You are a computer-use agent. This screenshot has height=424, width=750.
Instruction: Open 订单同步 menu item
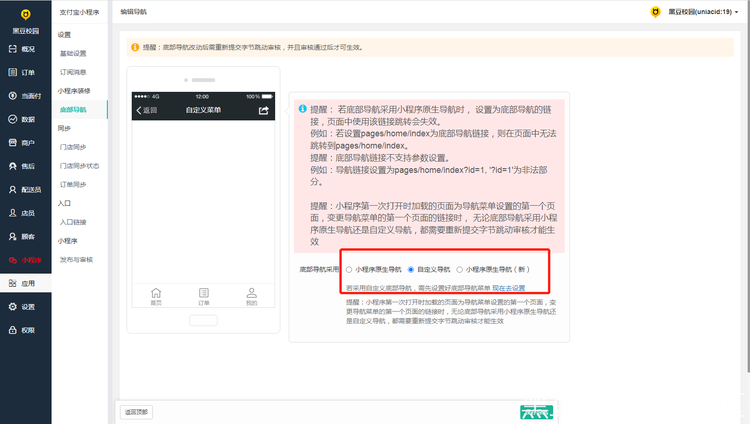pyautogui.click(x=73, y=184)
